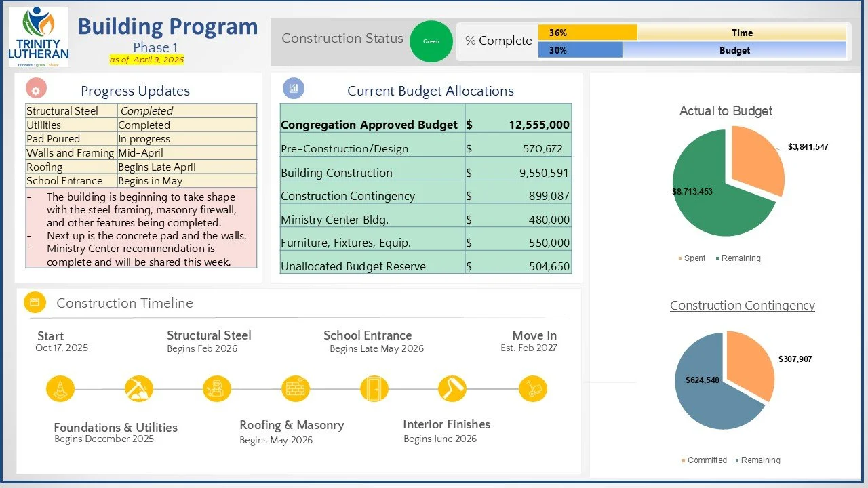
Task: Click the gear icon beside Progress Updates
Action: tap(35, 88)
